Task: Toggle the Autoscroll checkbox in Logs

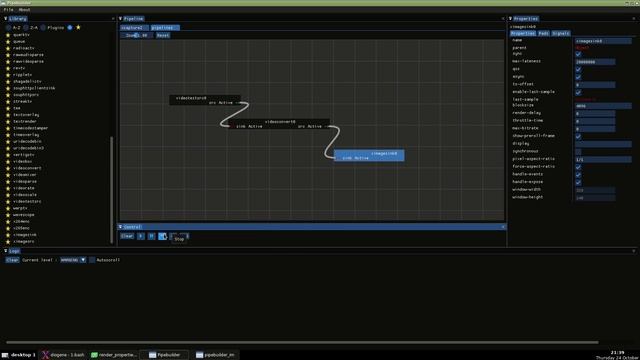Action: coord(92,260)
